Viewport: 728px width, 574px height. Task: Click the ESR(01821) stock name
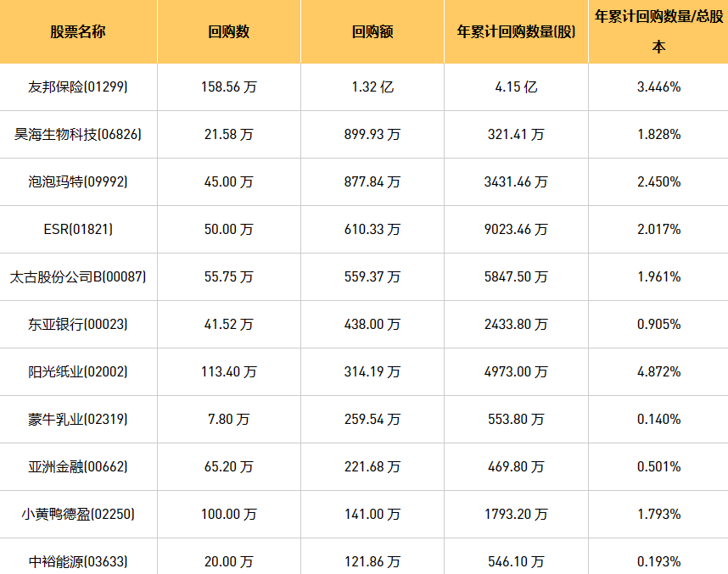coord(78,229)
